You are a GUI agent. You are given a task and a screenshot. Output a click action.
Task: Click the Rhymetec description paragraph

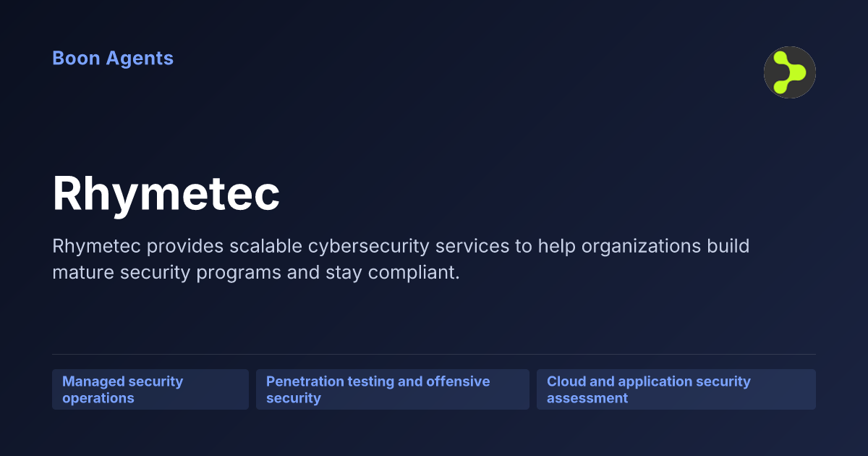click(401, 260)
